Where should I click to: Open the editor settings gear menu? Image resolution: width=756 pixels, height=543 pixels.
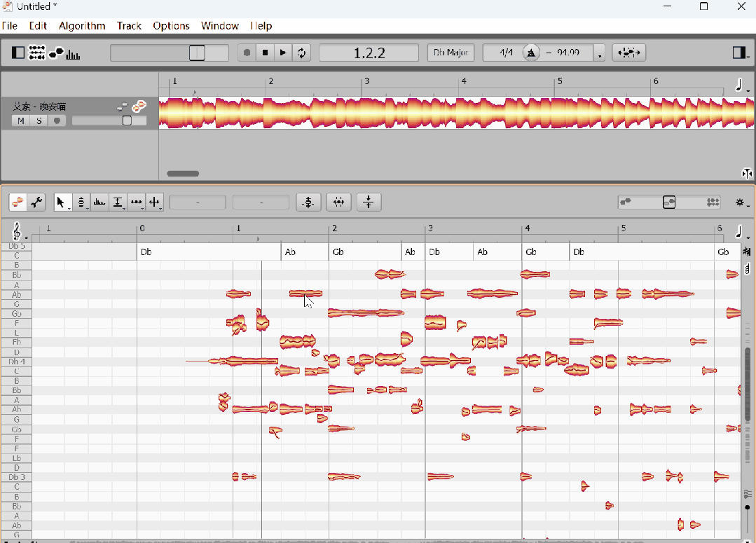[x=741, y=202]
